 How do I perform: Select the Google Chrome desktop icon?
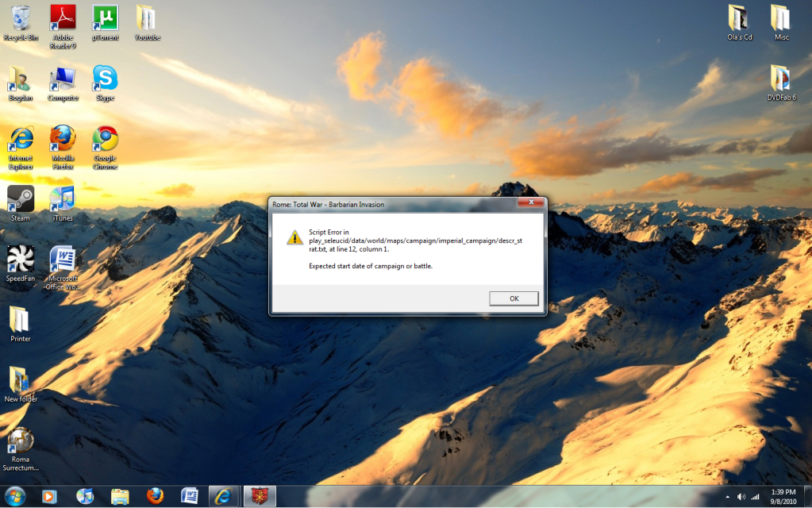pos(105,139)
